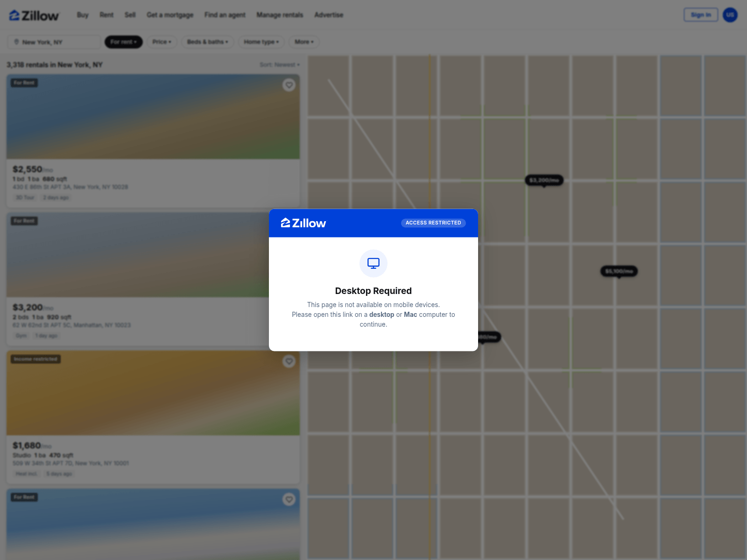The height and width of the screenshot is (560, 747).
Task: Click the location pin icon in search box
Action: 17,42
